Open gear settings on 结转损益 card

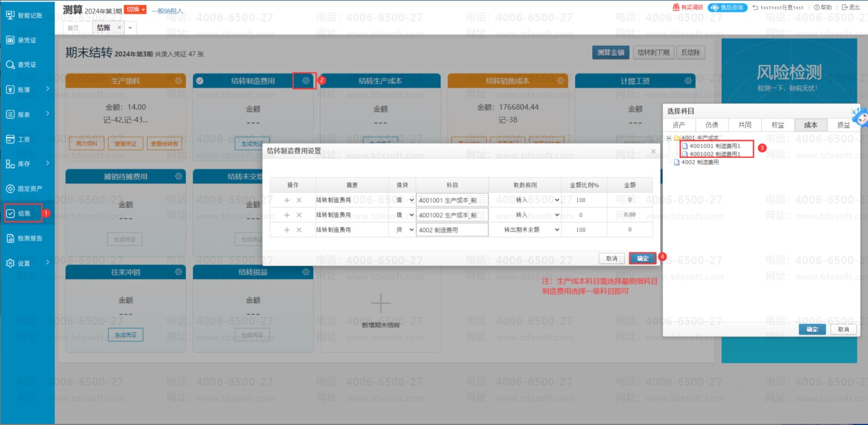click(306, 272)
